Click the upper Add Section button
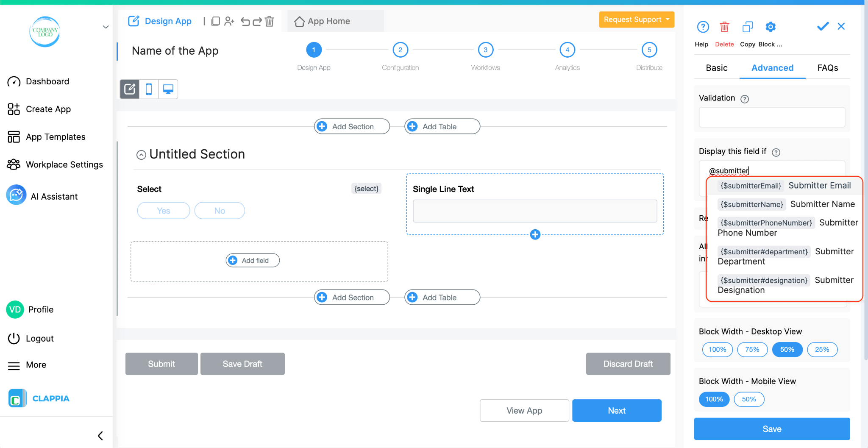Screen dimensions: 868x448 (352, 126)
